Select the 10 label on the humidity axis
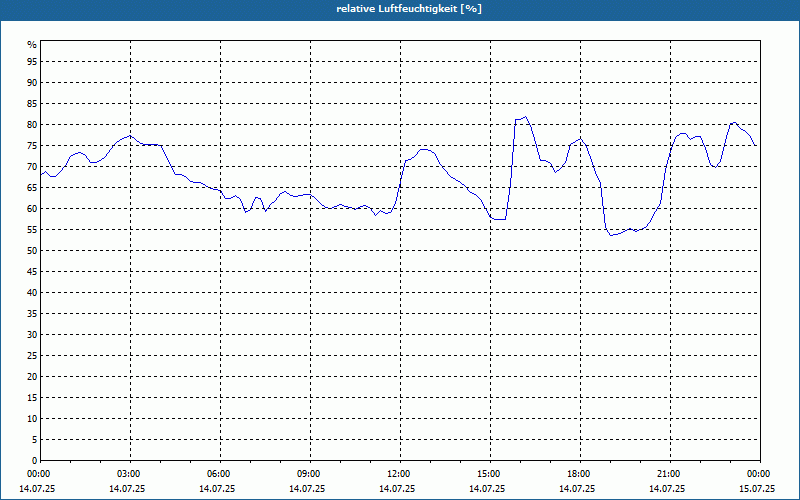Screen dimensions: 800x500 point(32,419)
